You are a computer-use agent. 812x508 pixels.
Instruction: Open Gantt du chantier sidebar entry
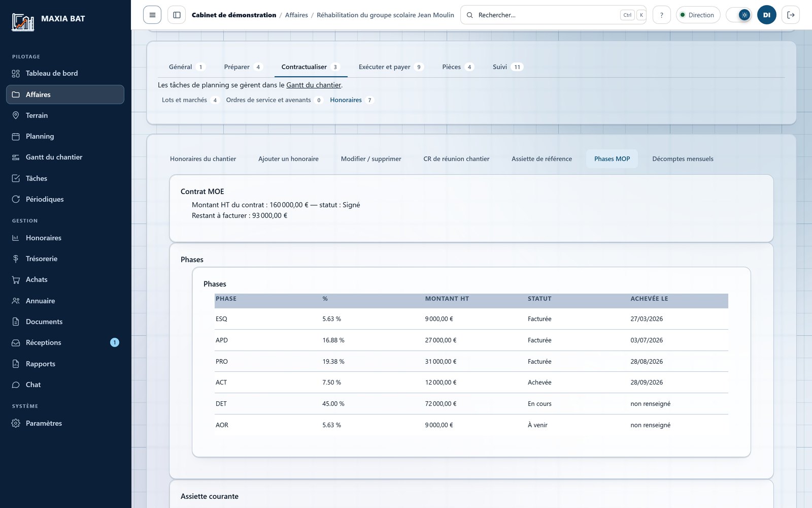click(65, 157)
